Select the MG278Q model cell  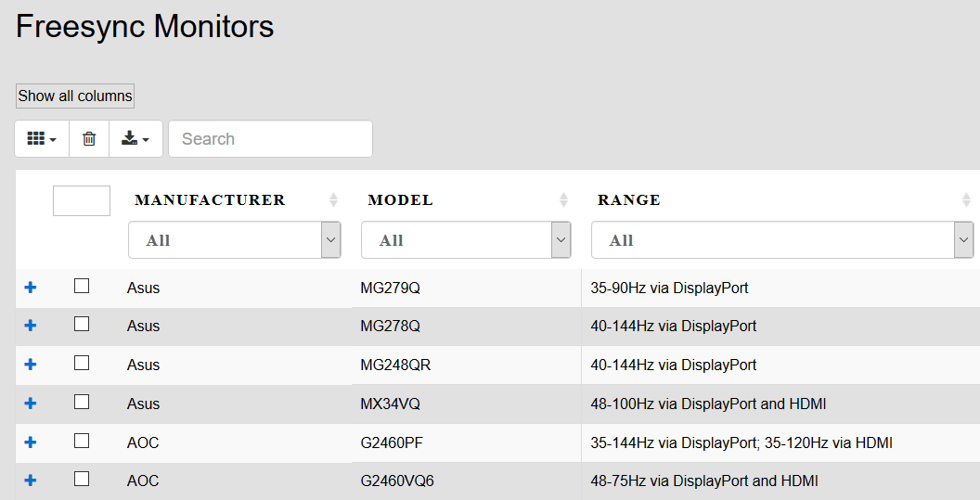click(x=390, y=327)
